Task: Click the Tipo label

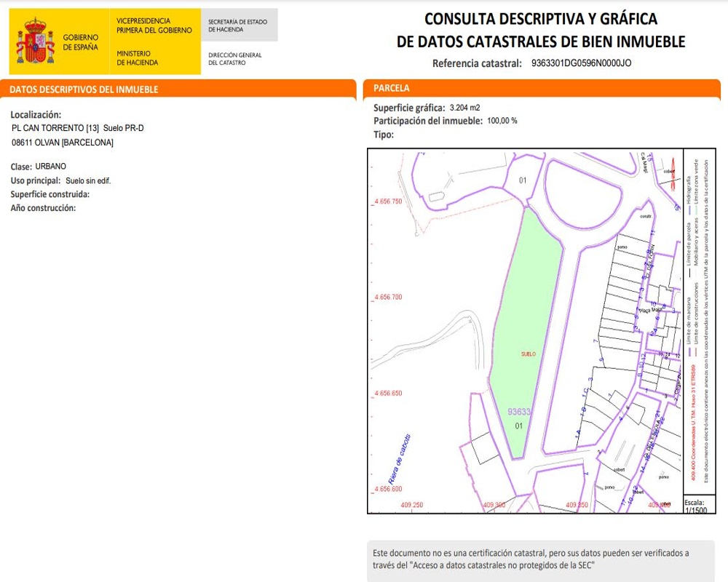Action: [x=384, y=135]
